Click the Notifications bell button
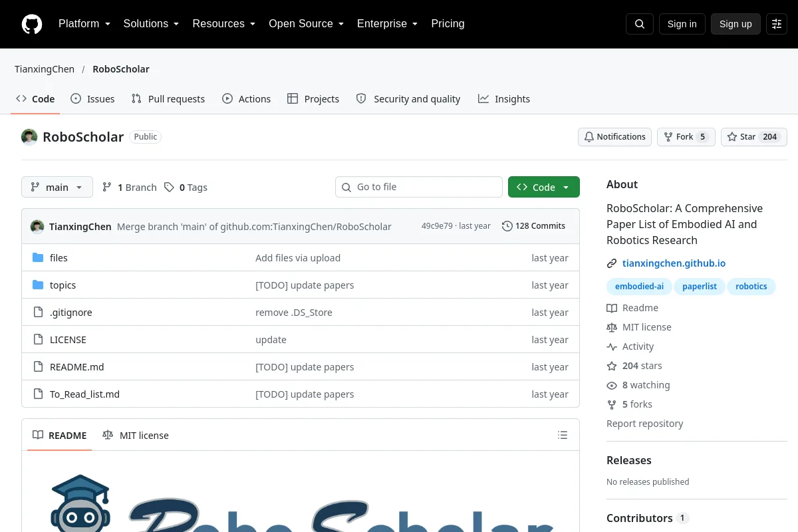Viewport: 798px width, 532px height. pos(614,137)
